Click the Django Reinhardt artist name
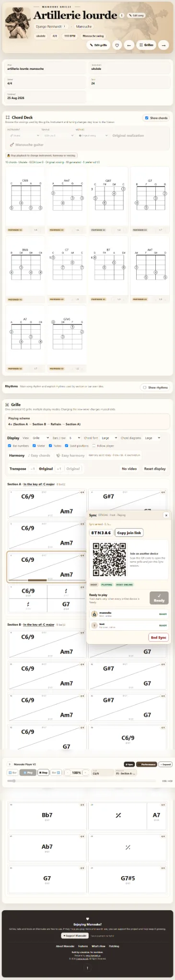This screenshot has width=175, height=980. 48,27
